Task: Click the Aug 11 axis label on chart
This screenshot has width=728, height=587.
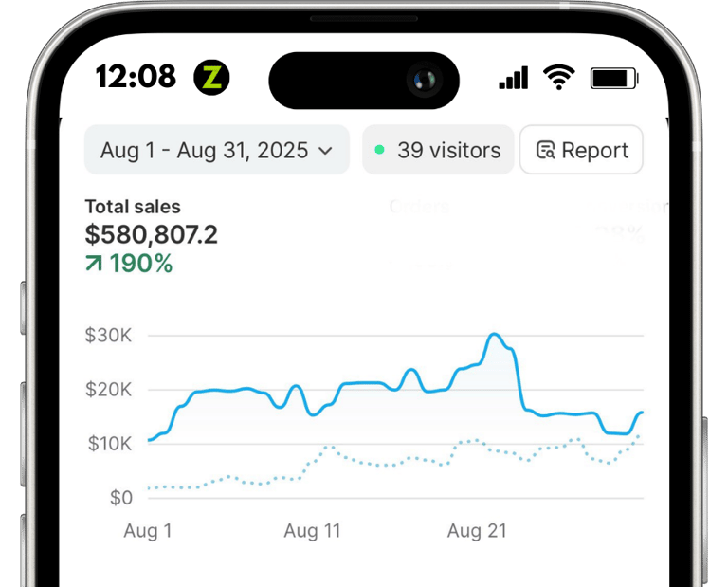Action: [x=313, y=530]
